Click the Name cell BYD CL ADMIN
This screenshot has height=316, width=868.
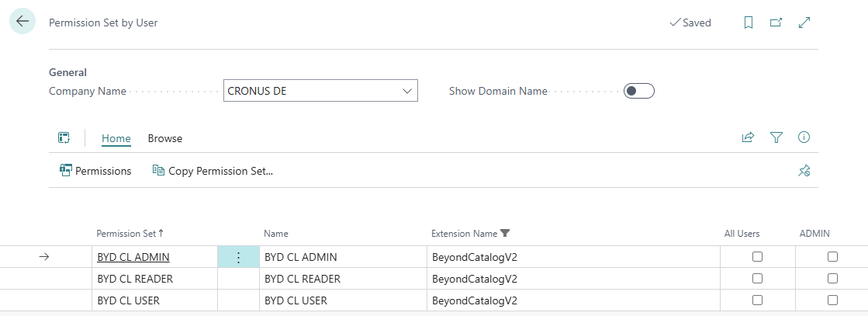coord(343,257)
